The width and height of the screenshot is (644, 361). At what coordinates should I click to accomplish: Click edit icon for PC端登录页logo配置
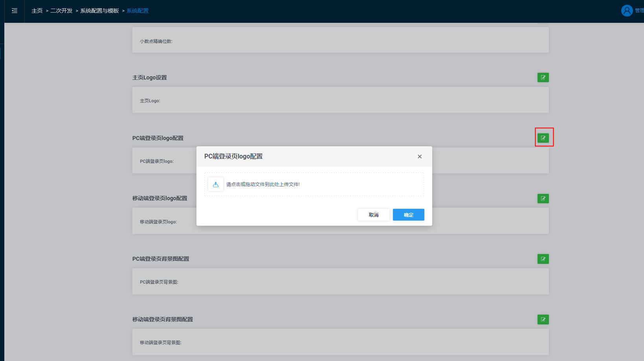[x=543, y=138]
